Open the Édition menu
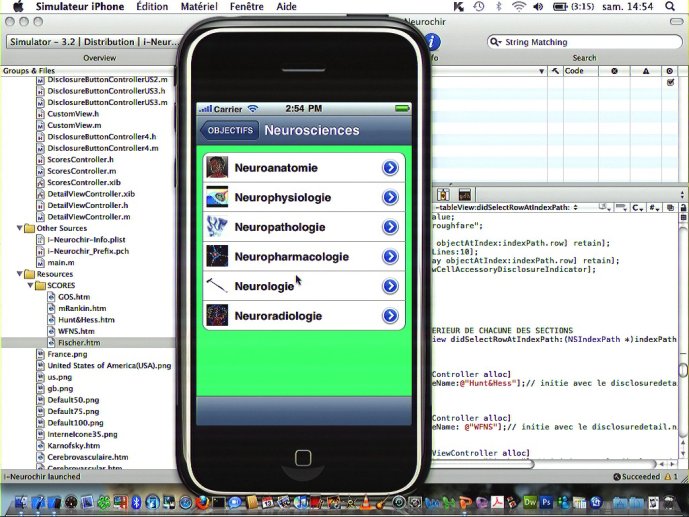The height and width of the screenshot is (517, 689). tap(152, 7)
